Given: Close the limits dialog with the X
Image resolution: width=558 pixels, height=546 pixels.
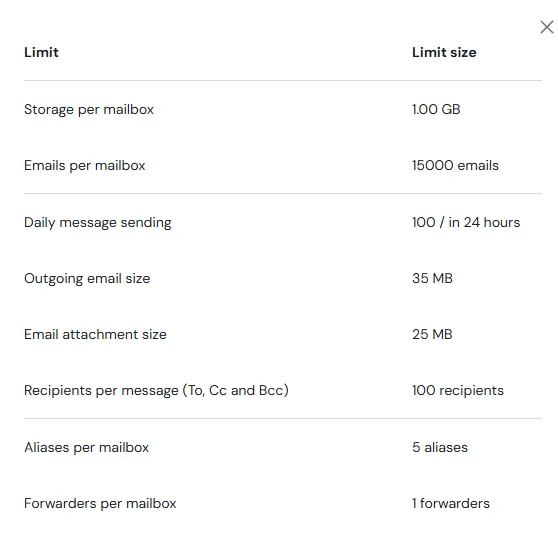Looking at the screenshot, I should (547, 27).
